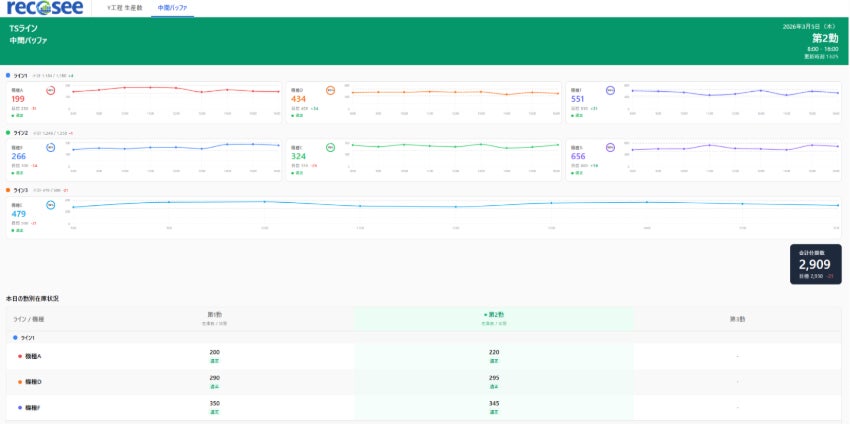Click the recosee logo

[x=45, y=8]
